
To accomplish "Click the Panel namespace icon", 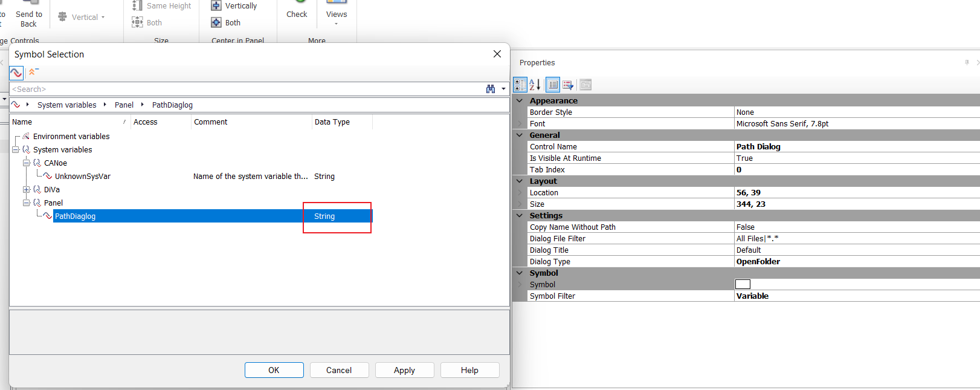I will pos(37,203).
